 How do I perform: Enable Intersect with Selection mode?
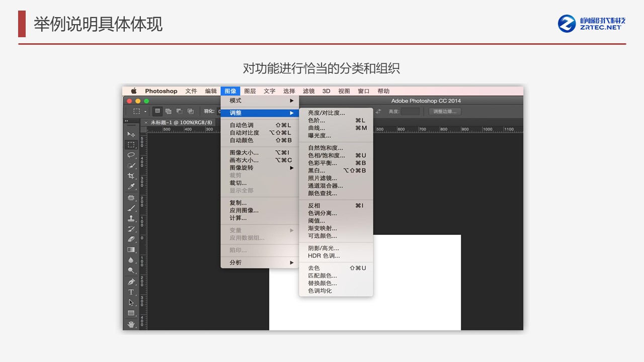coord(191,111)
